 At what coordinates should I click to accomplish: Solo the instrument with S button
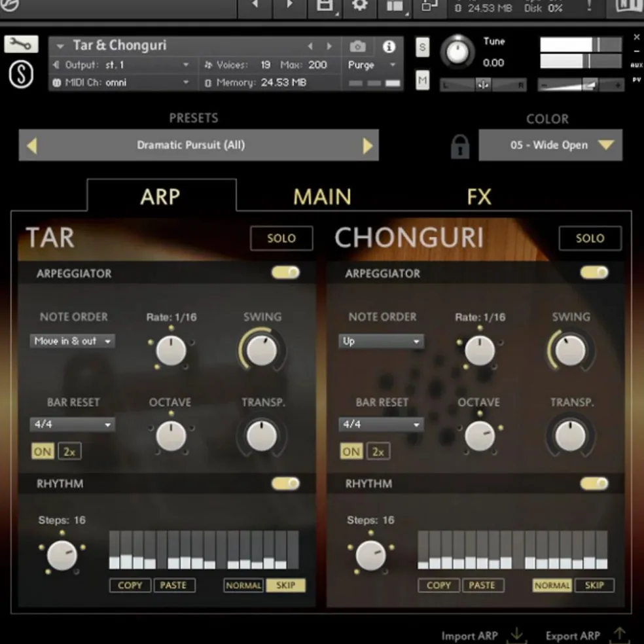click(x=423, y=47)
